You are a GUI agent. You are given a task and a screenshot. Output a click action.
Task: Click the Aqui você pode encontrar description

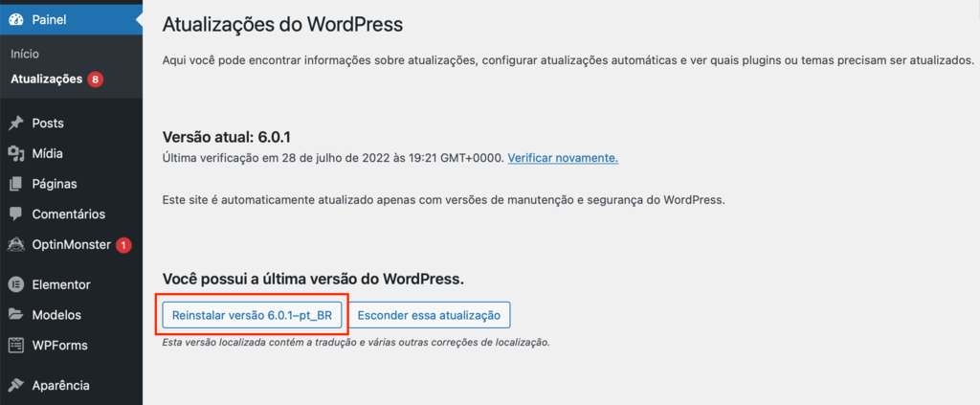click(x=568, y=60)
